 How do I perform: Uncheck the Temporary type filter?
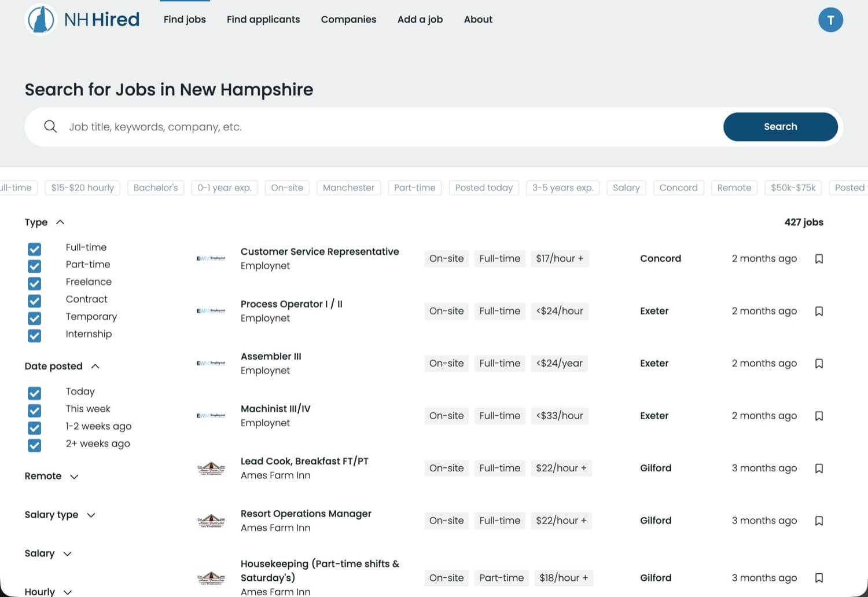pos(35,318)
